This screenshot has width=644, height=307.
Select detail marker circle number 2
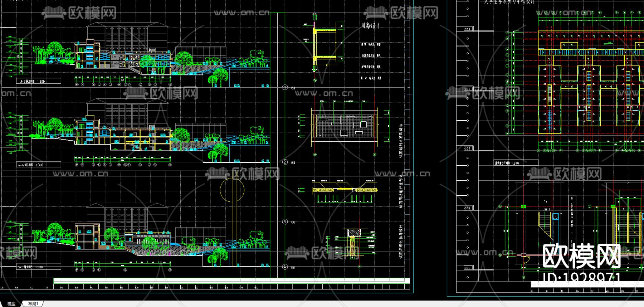coord(285,162)
